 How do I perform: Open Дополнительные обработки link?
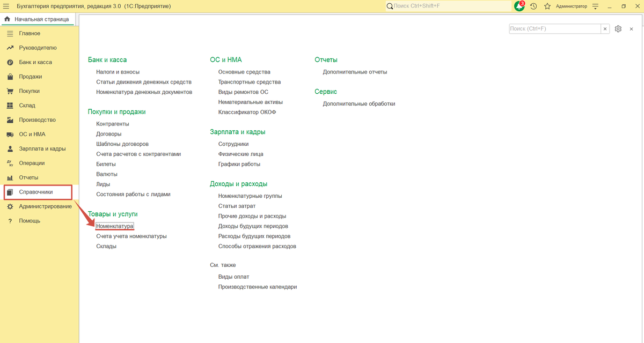click(x=359, y=104)
